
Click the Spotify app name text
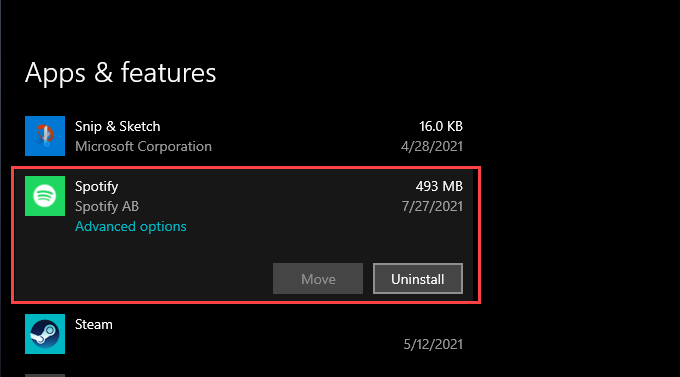coord(96,187)
